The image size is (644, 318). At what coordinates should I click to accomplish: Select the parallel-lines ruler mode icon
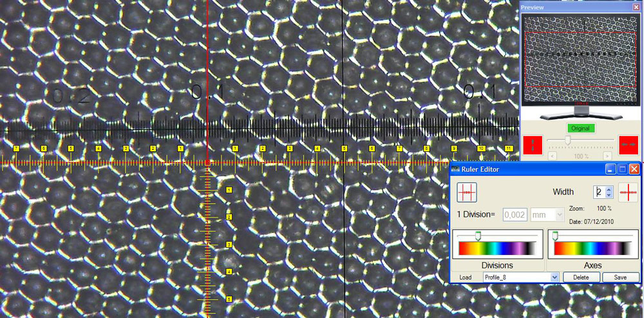tap(467, 192)
